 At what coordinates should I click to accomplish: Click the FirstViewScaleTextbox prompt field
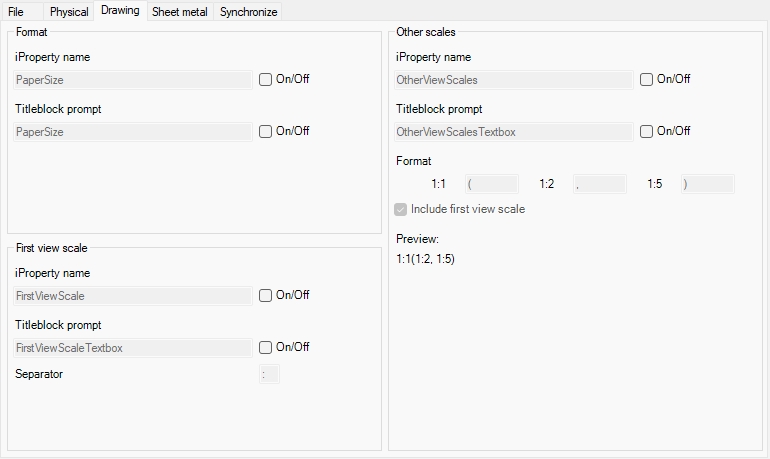pos(133,348)
